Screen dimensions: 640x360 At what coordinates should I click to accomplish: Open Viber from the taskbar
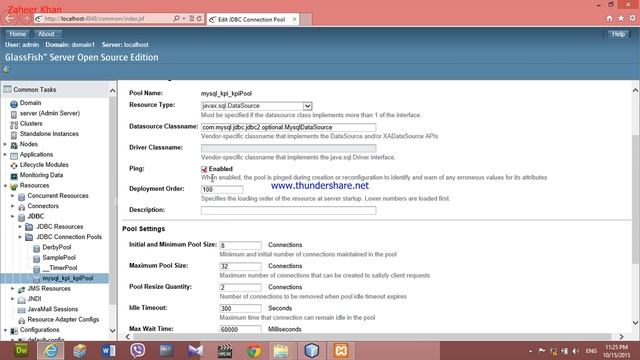click(x=138, y=351)
